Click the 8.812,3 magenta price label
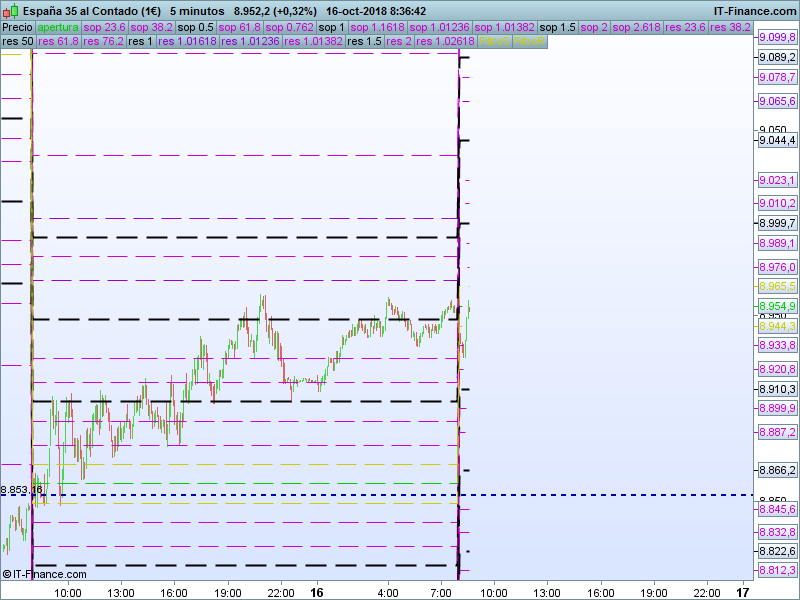800x600 pixels. (x=777, y=570)
